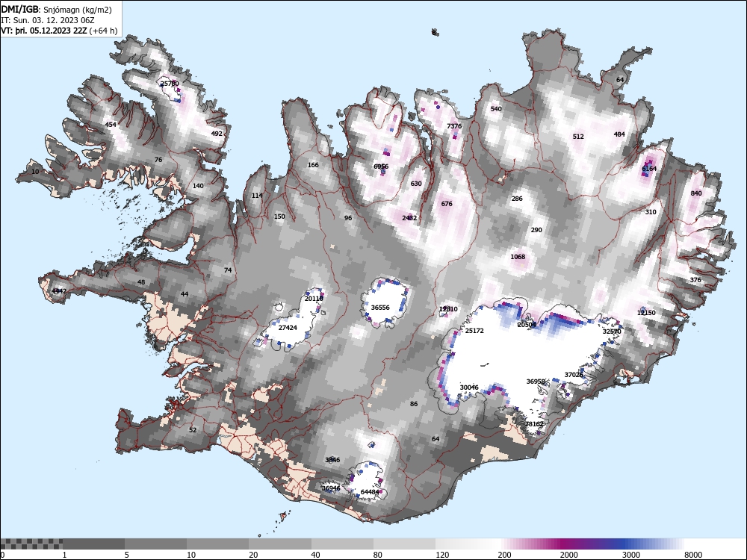The image size is (747, 560).
Task: Select the map value 3846
Action: point(332,460)
